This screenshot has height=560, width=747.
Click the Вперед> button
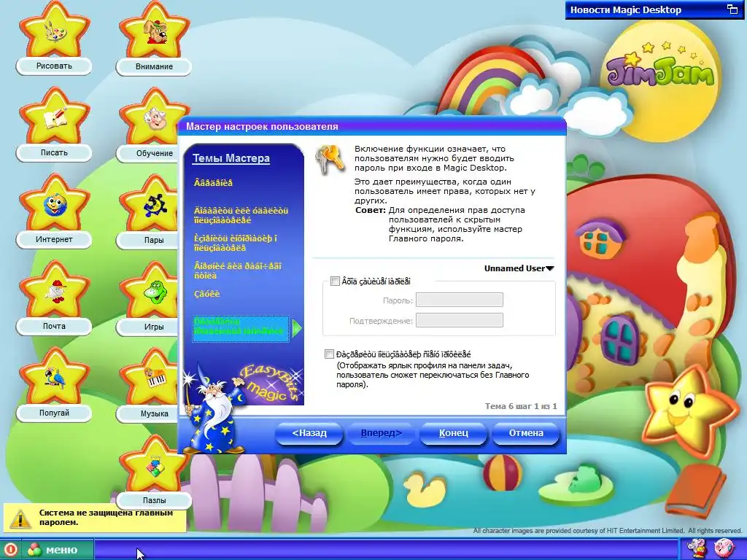click(381, 433)
